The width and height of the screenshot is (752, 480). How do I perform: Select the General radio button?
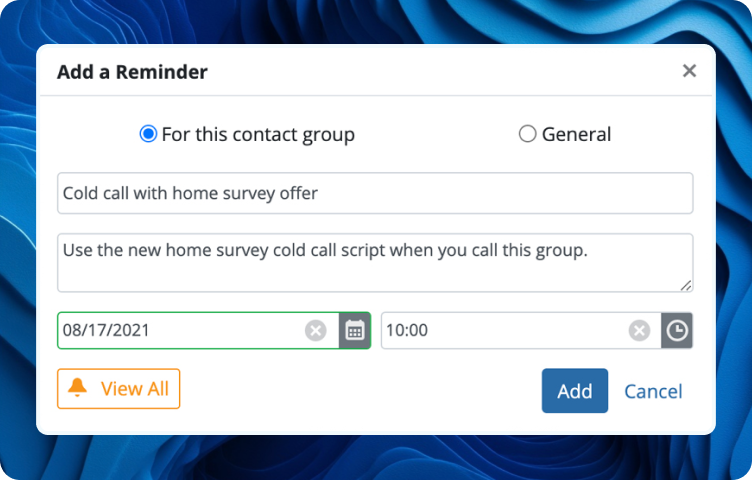click(x=527, y=134)
